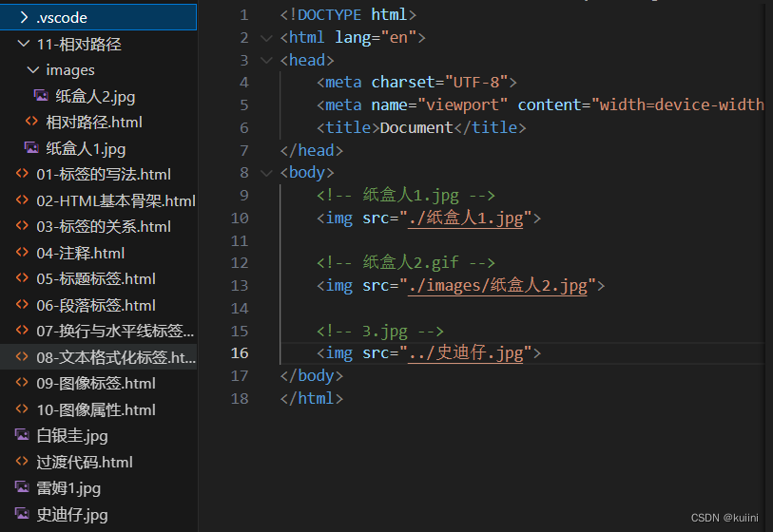Click the HTML icon of 09-图像标签.html
Viewport: 773px width, 532px height.
(x=22, y=382)
